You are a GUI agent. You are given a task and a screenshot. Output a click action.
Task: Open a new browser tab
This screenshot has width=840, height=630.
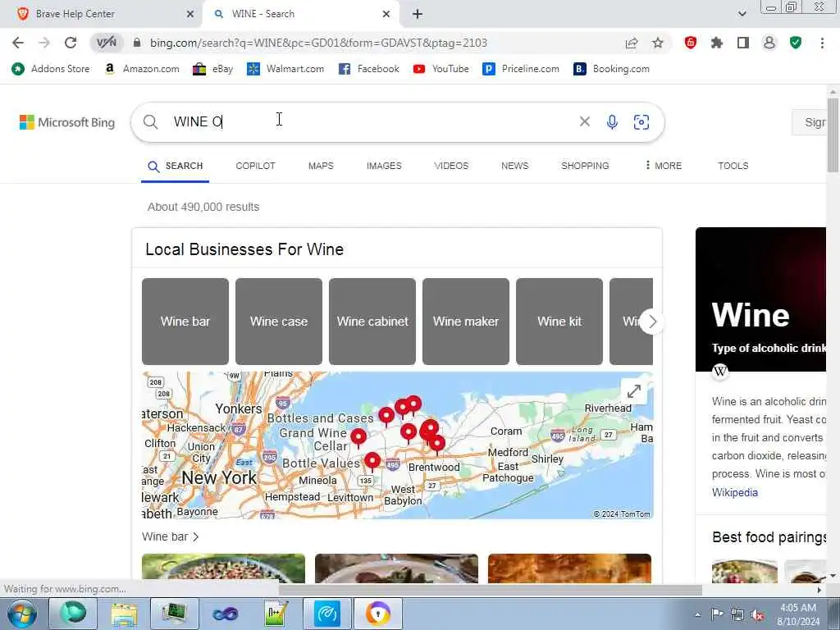coord(418,14)
